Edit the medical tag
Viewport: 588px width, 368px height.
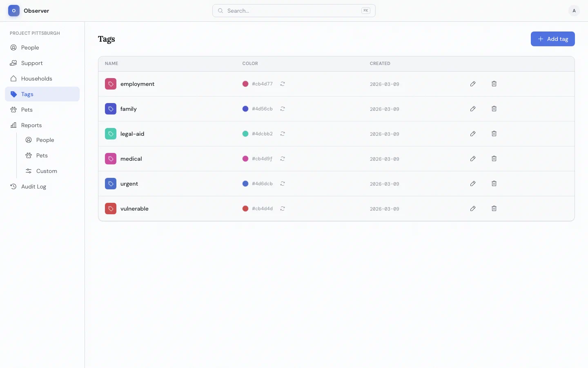point(473,159)
